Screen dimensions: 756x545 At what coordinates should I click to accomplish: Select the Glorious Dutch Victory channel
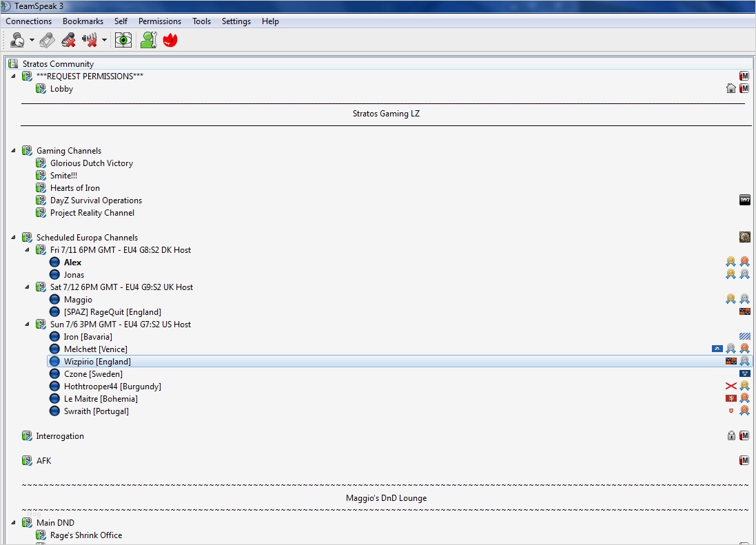pyautogui.click(x=92, y=163)
